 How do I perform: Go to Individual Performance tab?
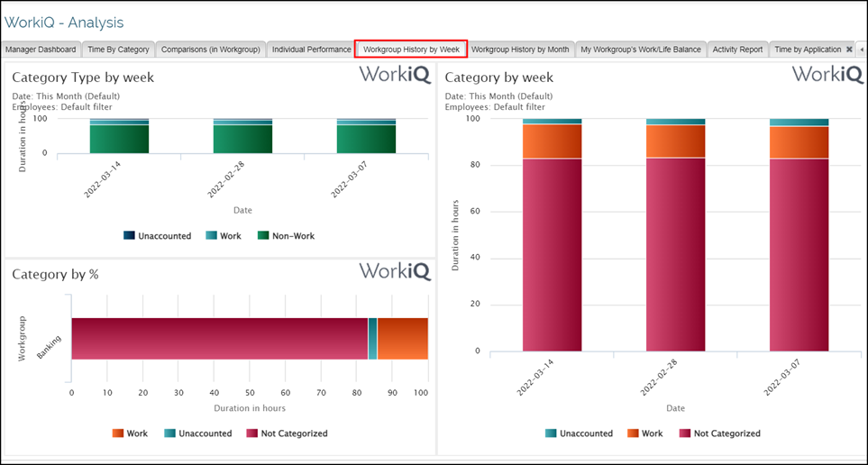(x=311, y=50)
